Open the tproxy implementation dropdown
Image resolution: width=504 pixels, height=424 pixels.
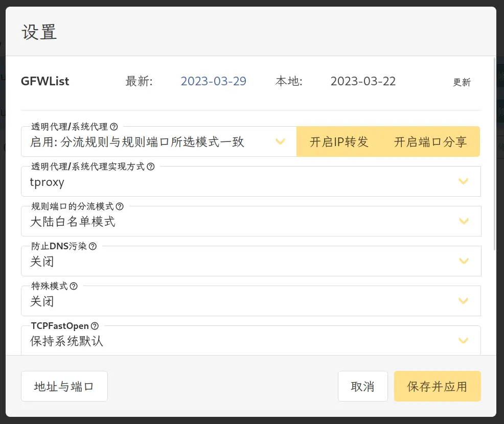click(x=463, y=181)
